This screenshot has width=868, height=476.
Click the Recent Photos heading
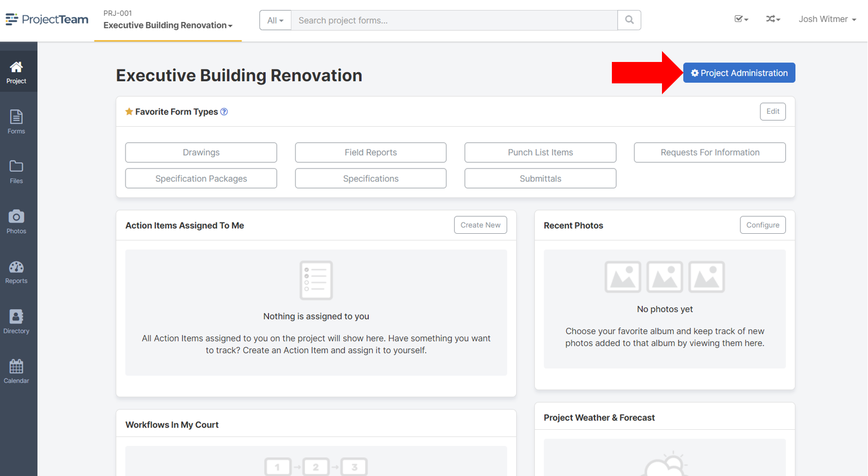(x=573, y=225)
